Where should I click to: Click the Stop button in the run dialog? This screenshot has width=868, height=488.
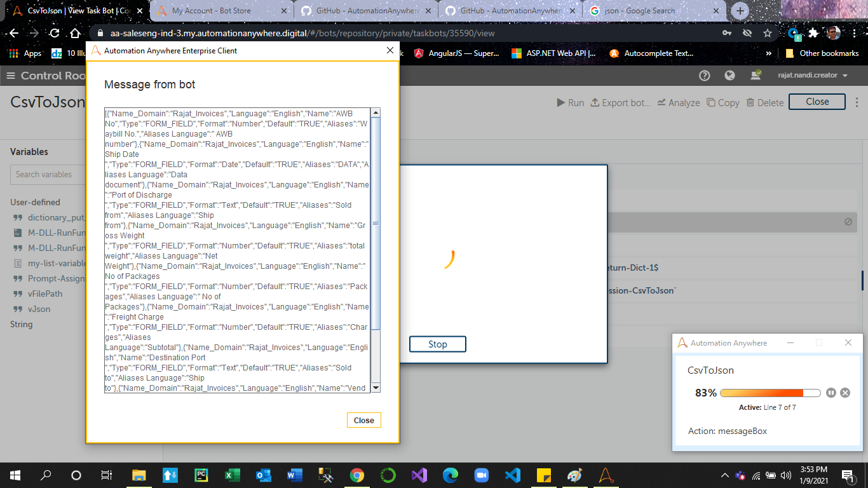438,344
